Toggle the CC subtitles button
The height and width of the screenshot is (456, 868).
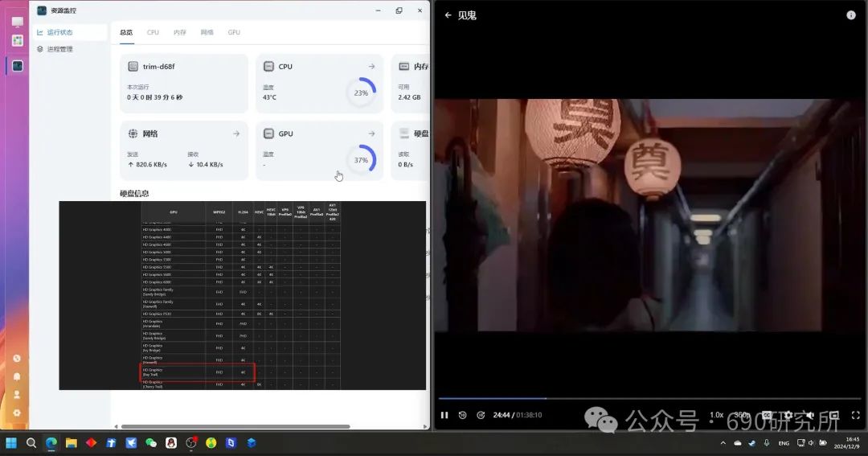(767, 414)
